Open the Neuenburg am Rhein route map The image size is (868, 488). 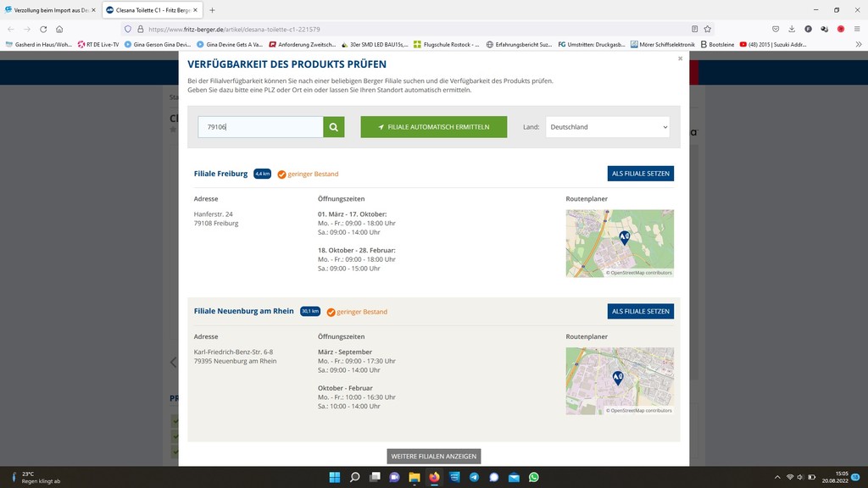point(620,380)
